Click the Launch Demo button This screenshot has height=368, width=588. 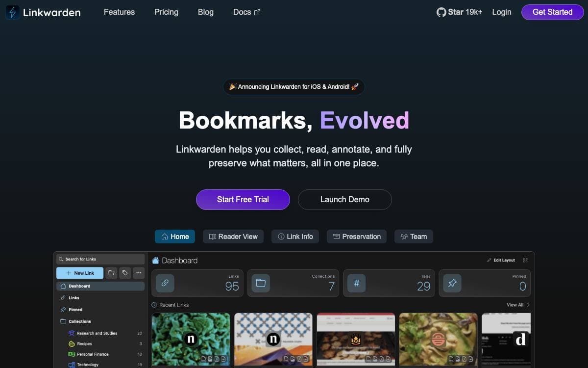[x=345, y=200]
